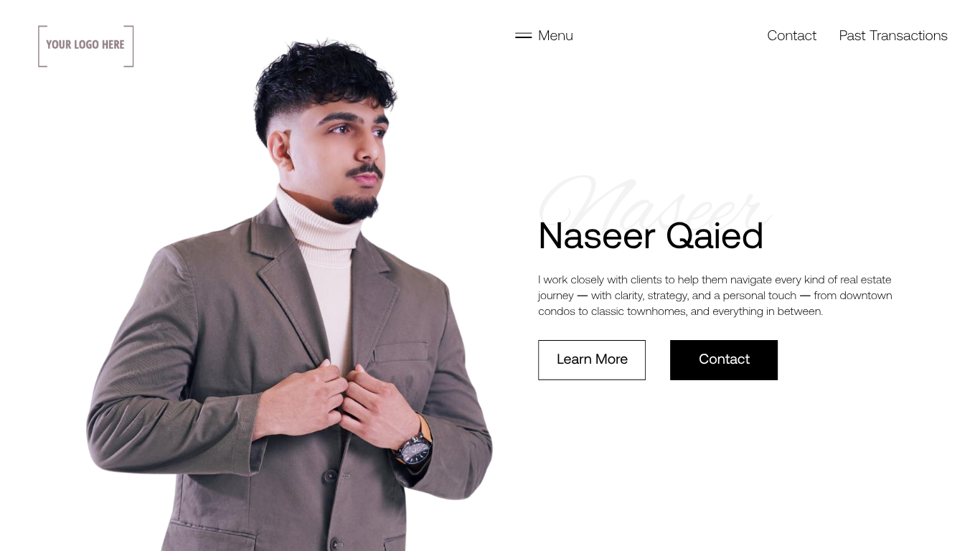Select the word Qaied in the heading

[715, 236]
